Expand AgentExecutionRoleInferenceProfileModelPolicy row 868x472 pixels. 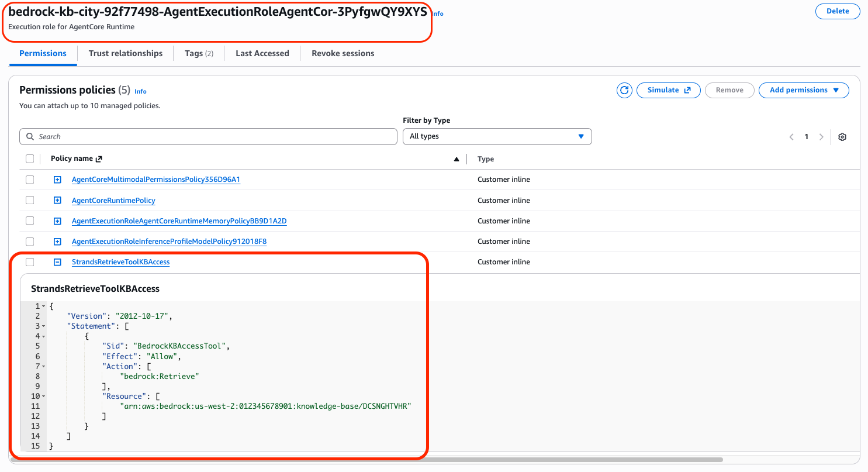[x=57, y=242]
